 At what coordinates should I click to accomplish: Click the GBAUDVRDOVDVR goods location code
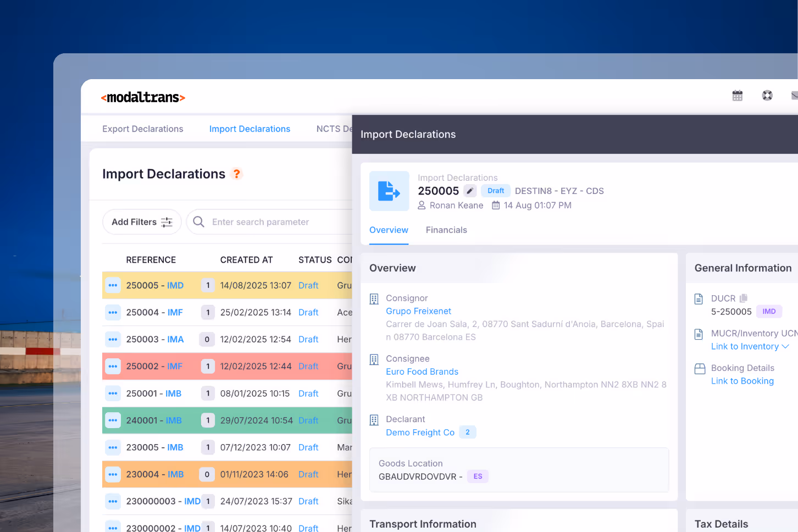(x=418, y=476)
